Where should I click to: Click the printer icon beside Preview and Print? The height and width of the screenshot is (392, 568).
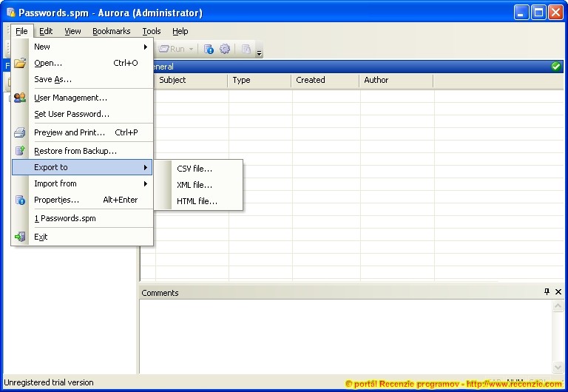(x=20, y=133)
